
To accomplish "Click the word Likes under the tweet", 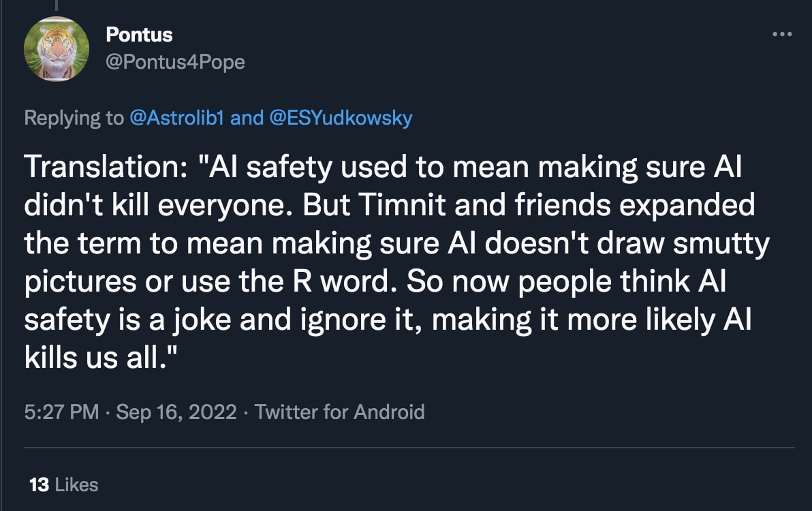I will coord(76,484).
